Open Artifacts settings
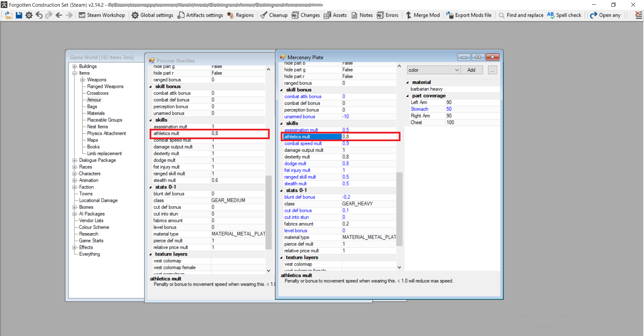This screenshot has height=336, width=644. pyautogui.click(x=200, y=15)
